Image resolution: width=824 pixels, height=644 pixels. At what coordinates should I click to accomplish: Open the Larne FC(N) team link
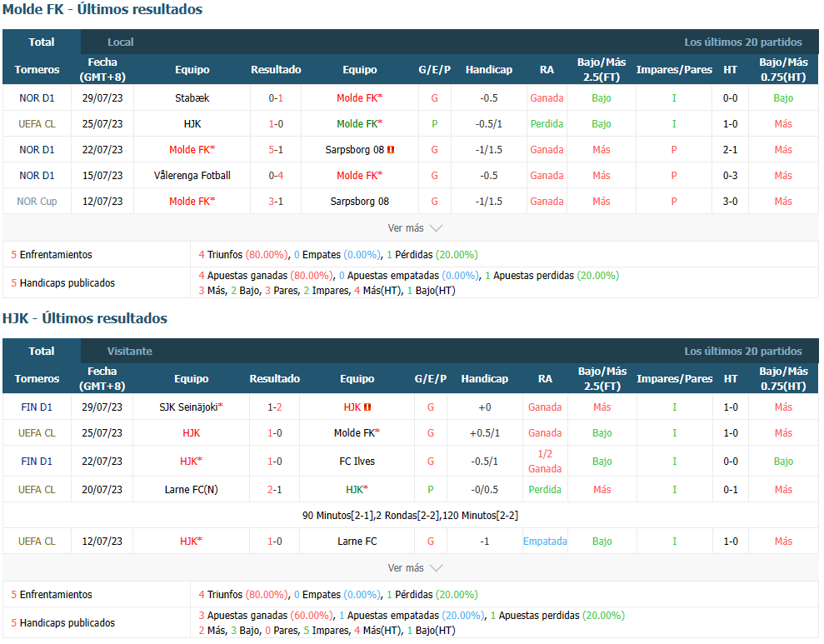tap(192, 490)
